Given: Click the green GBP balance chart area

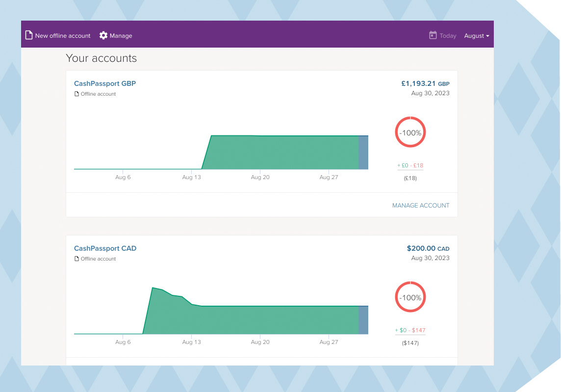Looking at the screenshot, I should [284, 153].
